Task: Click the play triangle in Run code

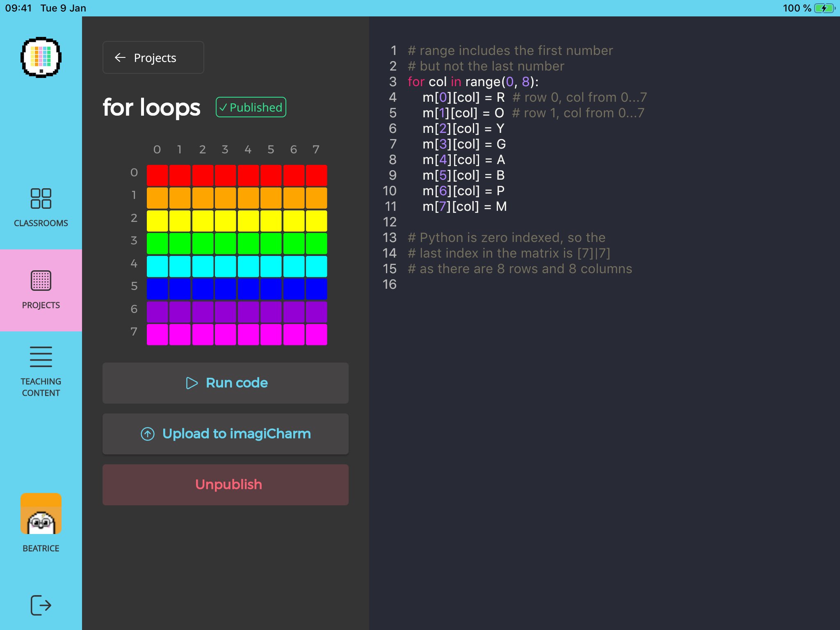Action: coord(192,383)
